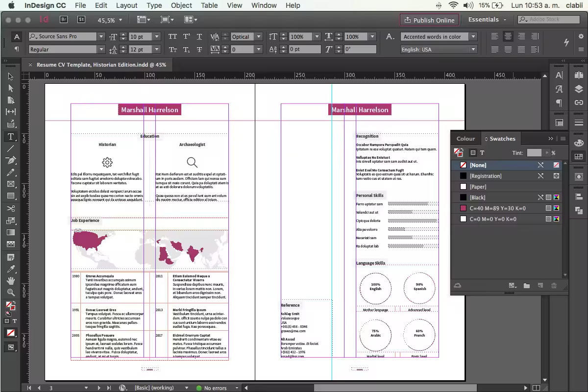Screen dimensions: 588x392
Task: Toggle Small Caps formatting
Action: click(172, 49)
